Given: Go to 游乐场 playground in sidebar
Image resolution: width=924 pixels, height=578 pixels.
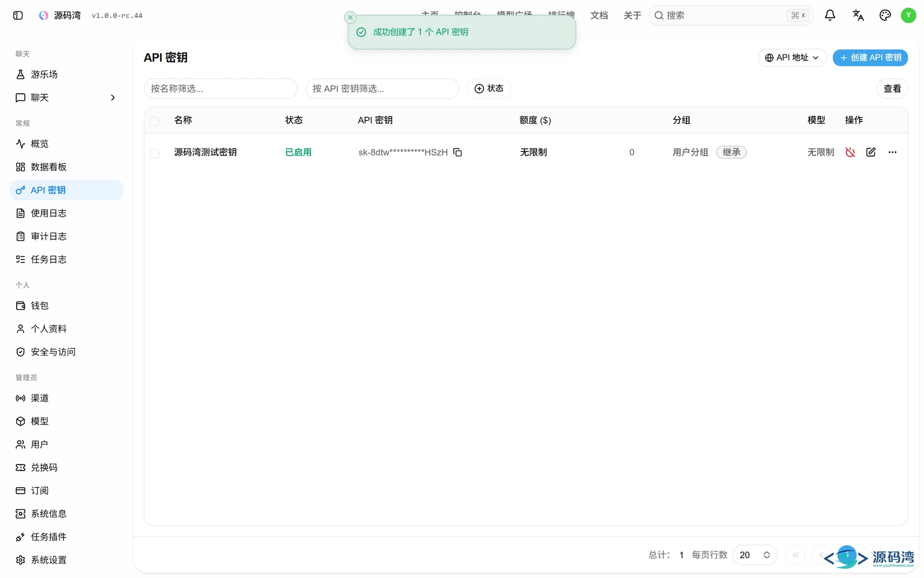Looking at the screenshot, I should (67, 75).
